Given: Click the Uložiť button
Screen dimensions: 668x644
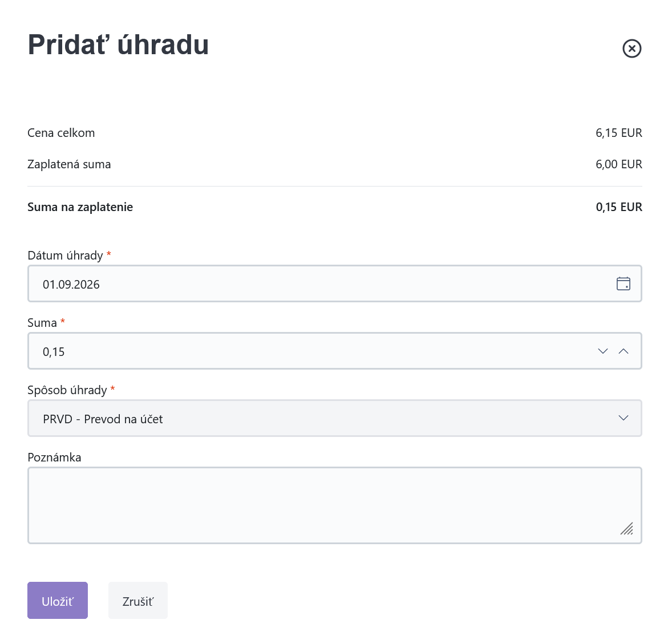Looking at the screenshot, I should tap(58, 601).
